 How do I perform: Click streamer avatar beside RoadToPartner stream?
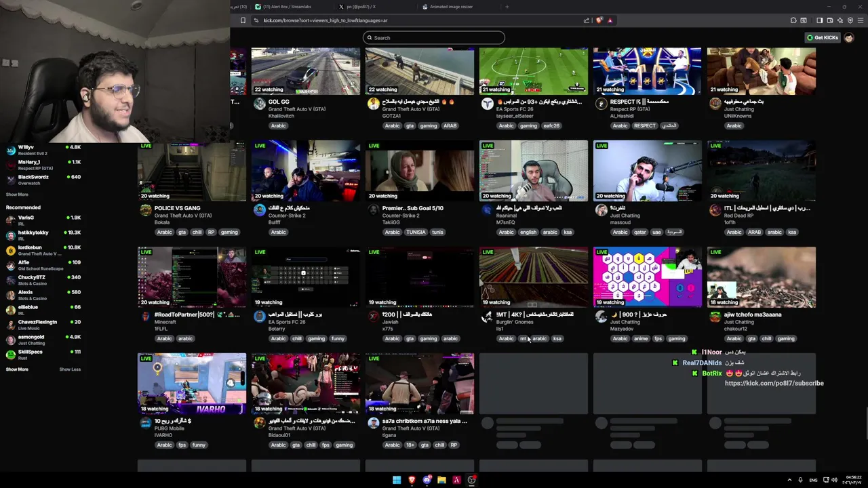point(146,317)
